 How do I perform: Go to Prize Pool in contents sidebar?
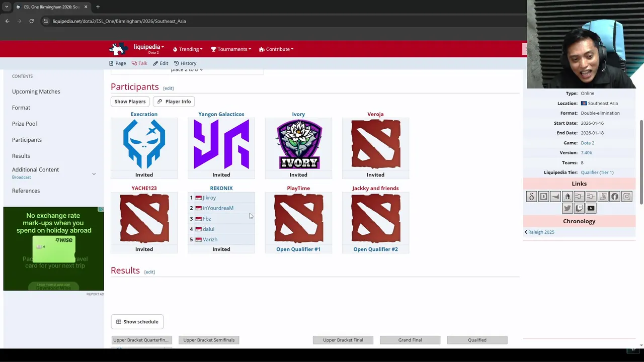click(24, 124)
